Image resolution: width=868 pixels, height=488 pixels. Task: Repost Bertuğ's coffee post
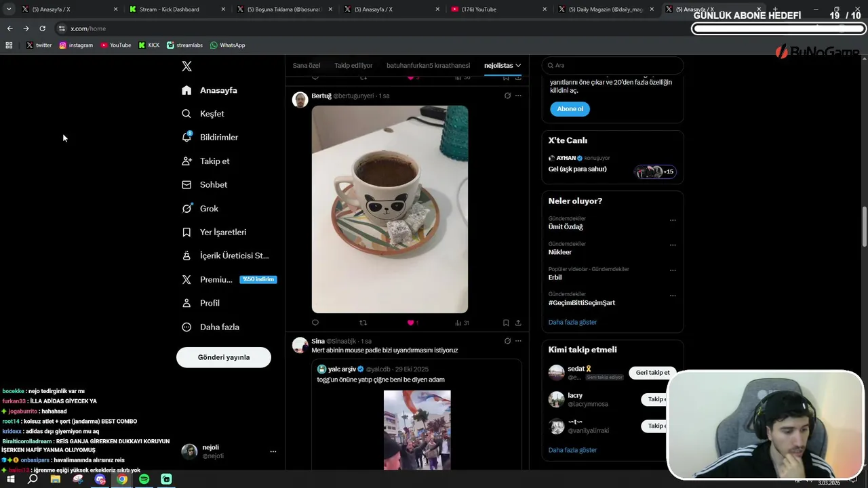363,323
